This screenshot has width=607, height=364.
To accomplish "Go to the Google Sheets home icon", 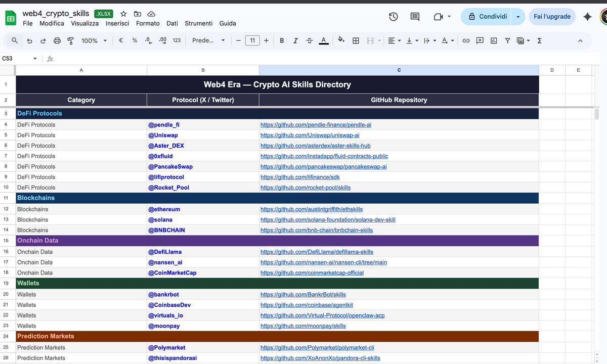I will click(11, 19).
